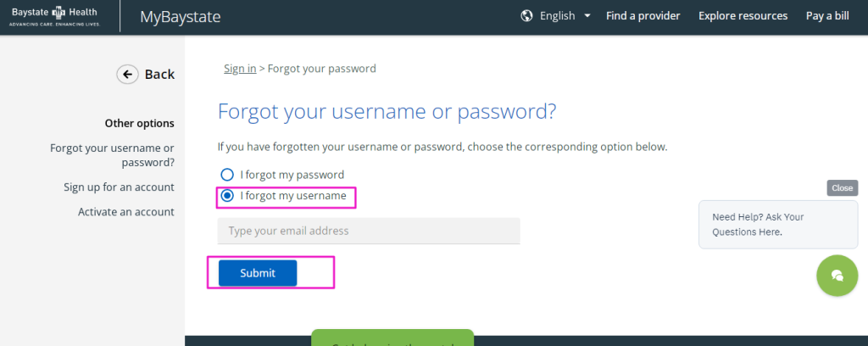Select the "I forgot my username" radio button
868x346 pixels.
pos(227,195)
